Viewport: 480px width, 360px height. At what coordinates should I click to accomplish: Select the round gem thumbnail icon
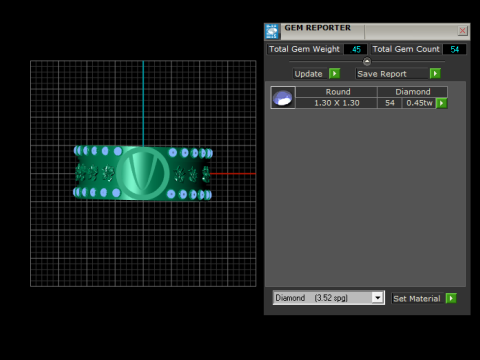click(x=283, y=97)
